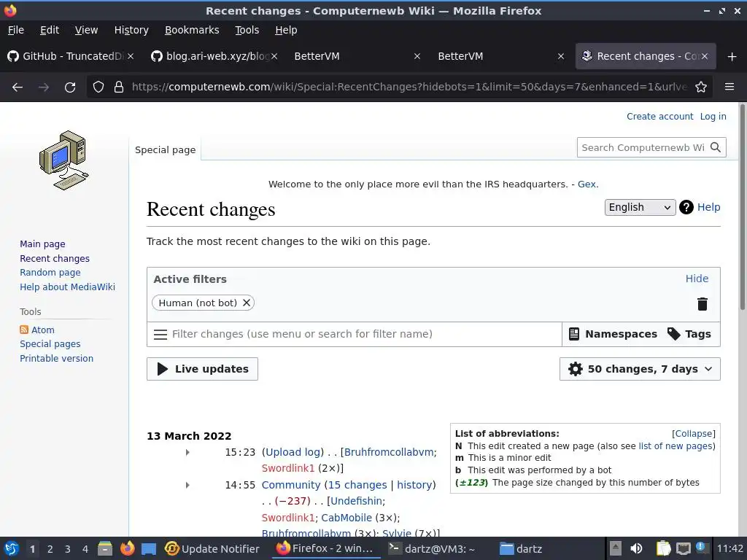Open the list of new pages link
This screenshot has width=747, height=560.
tap(676, 446)
